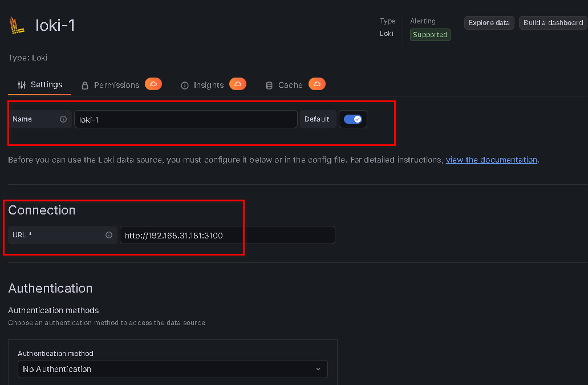Viewport: 588px width, 385px height.
Task: Click the loki-1 page title
Action: click(55, 26)
